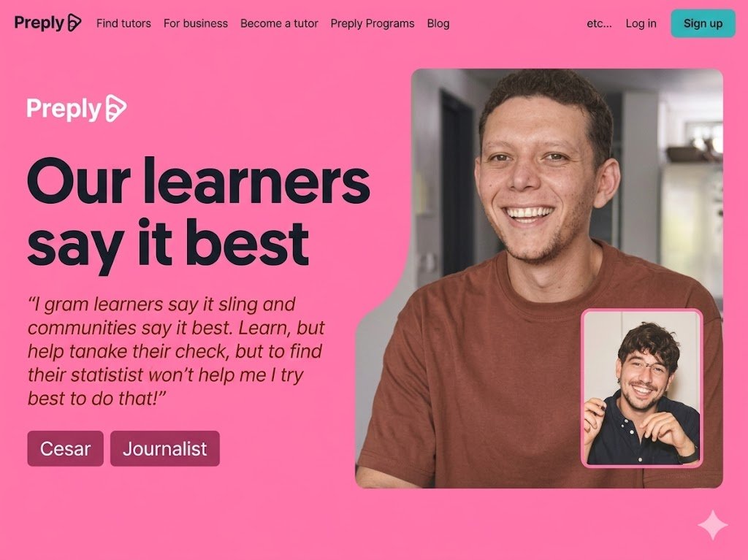Click the small tutor video inset thumbnail
This screenshot has height=560, width=748.
(x=641, y=388)
